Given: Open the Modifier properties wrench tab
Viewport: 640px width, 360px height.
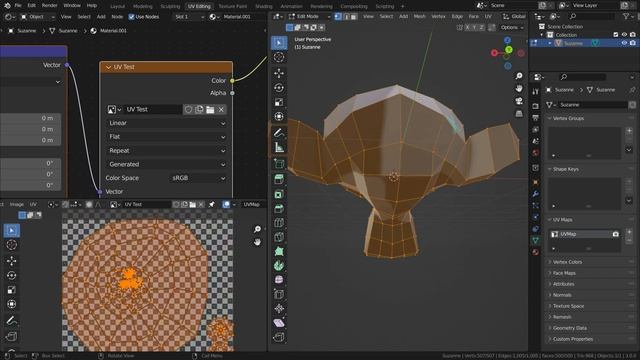Looking at the screenshot, I should click(536, 194).
